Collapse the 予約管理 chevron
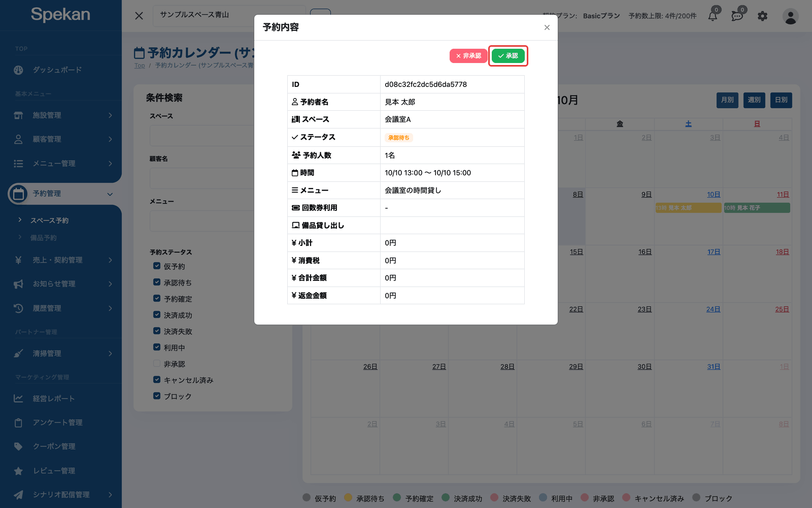 [x=110, y=194]
